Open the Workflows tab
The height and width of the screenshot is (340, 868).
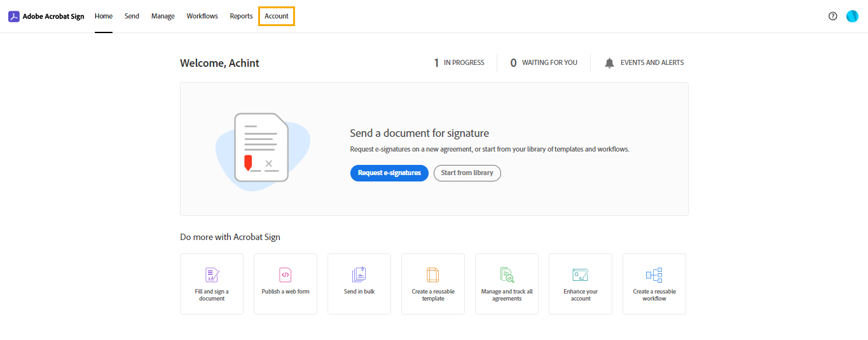point(202,17)
